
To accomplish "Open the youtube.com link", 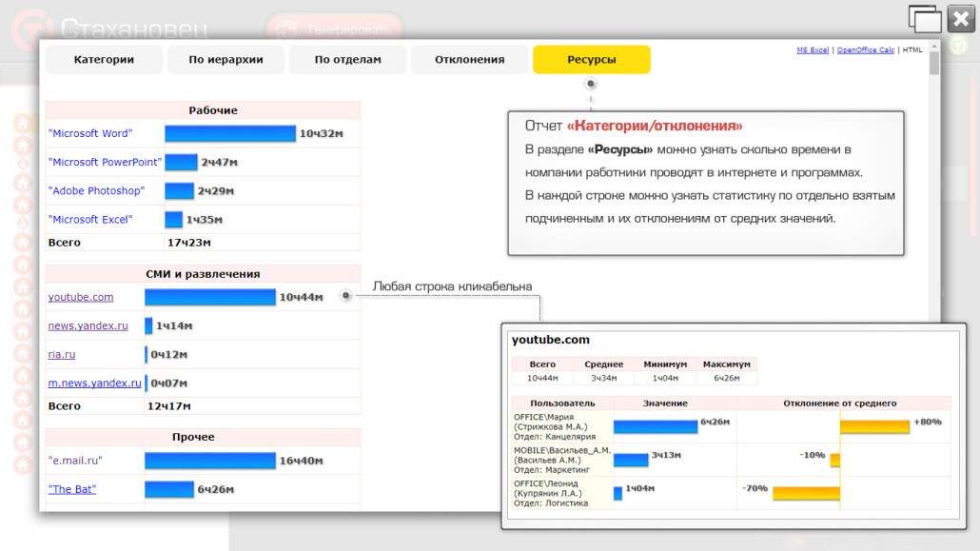I will [x=81, y=297].
